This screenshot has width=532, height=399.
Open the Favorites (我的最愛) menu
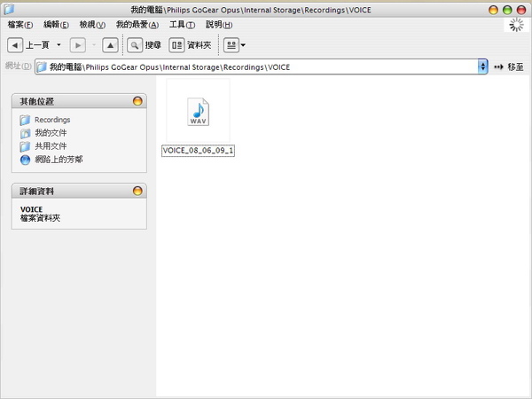click(x=137, y=25)
